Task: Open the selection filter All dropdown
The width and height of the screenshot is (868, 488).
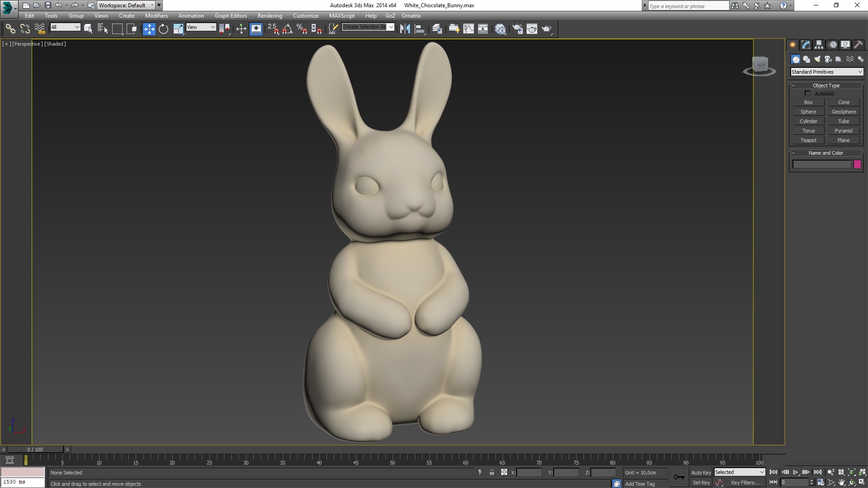Action: (65, 27)
